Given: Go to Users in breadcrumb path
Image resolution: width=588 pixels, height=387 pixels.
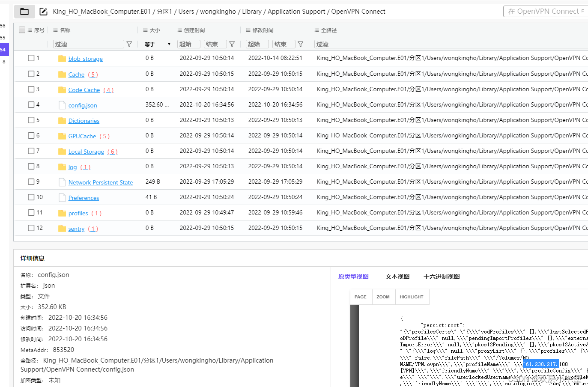Looking at the screenshot, I should [186, 12].
